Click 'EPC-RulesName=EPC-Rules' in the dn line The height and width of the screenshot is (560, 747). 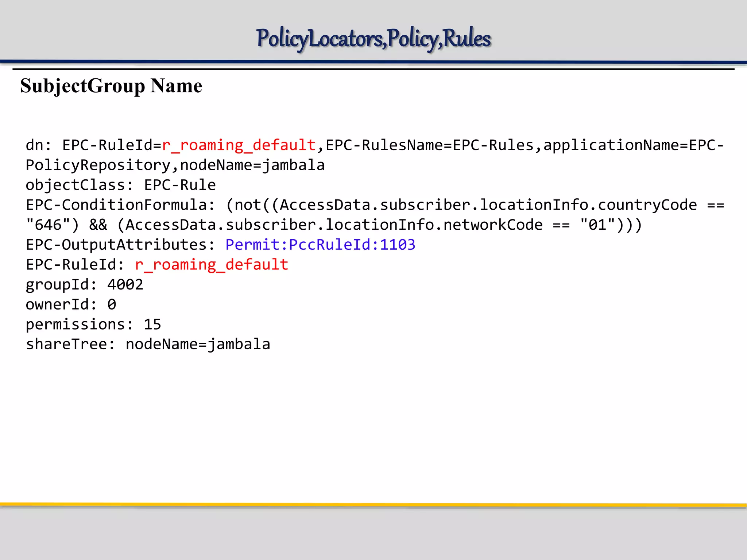coord(430,145)
